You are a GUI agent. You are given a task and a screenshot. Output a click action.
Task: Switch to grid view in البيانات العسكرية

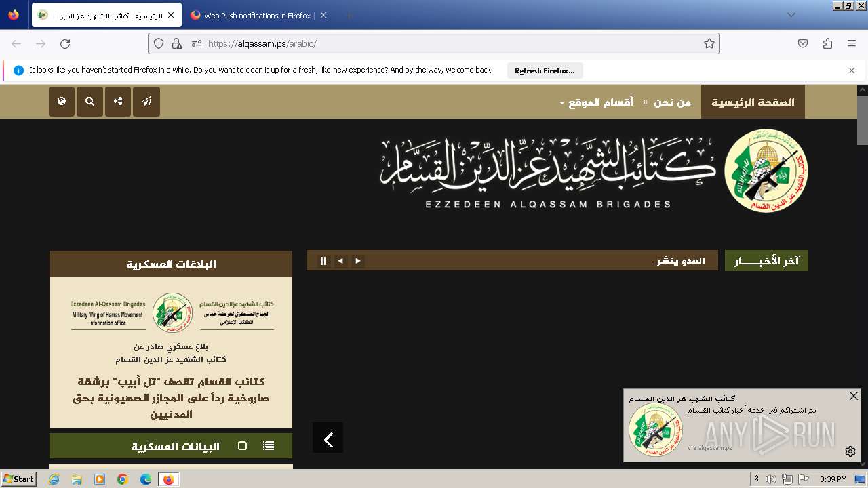pos(243,446)
